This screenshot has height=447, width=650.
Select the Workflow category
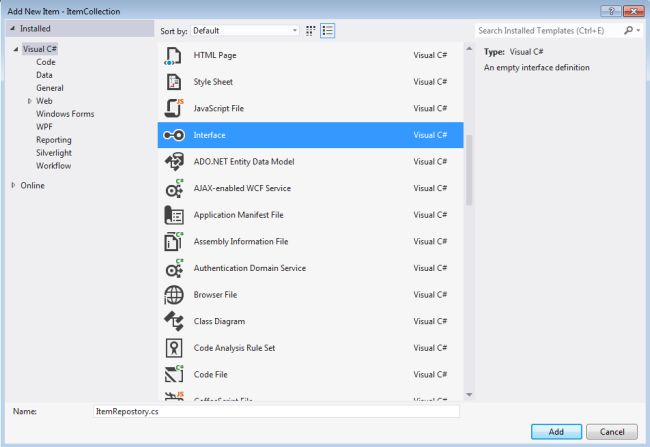pyautogui.click(x=53, y=166)
